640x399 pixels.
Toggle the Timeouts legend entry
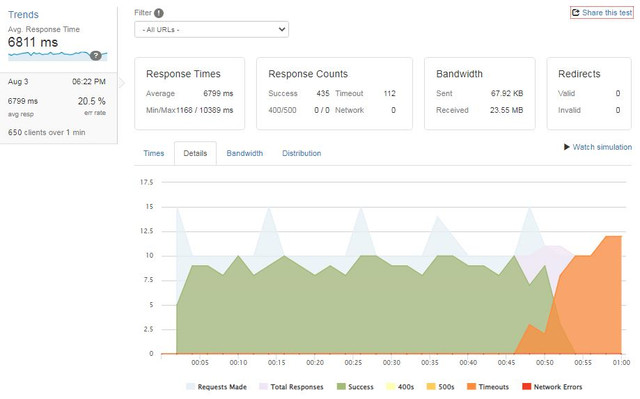[488, 386]
